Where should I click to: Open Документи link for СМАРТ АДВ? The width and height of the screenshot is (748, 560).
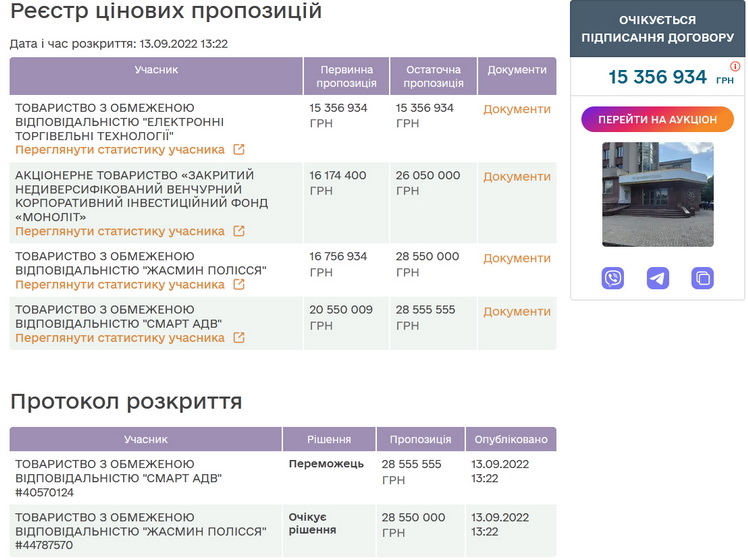coord(517,311)
